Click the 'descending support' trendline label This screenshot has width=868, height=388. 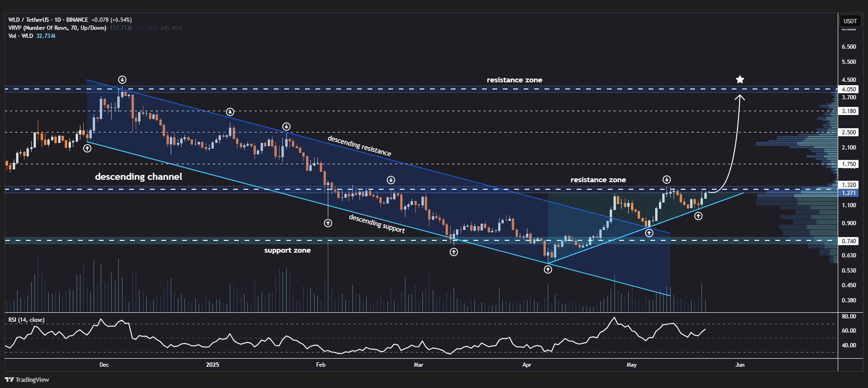pos(377,223)
